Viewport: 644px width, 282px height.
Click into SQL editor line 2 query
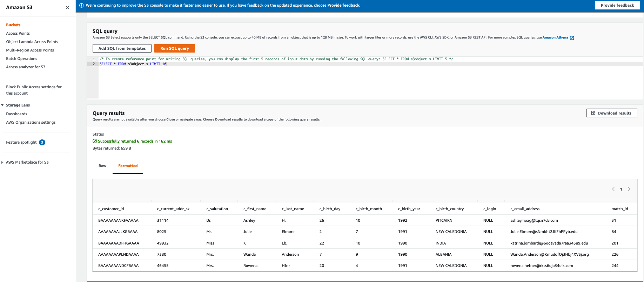tap(133, 64)
